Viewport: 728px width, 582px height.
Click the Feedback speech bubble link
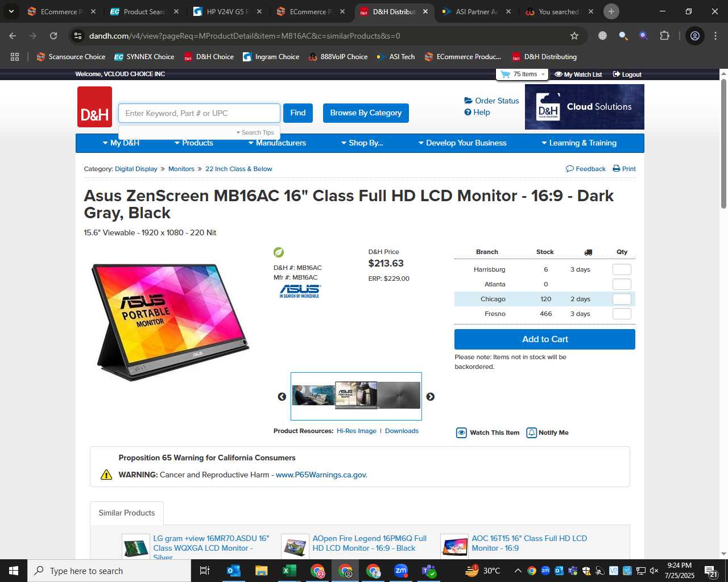(586, 169)
